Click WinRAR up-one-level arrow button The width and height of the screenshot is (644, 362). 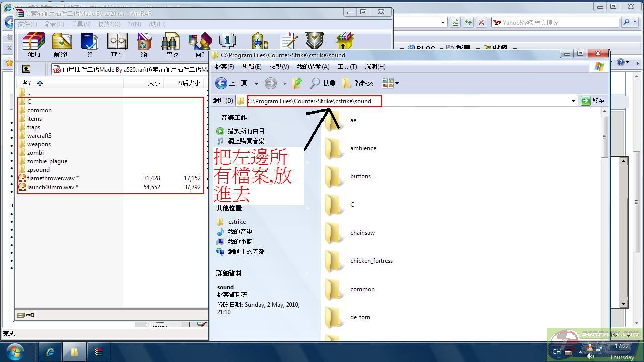26,69
